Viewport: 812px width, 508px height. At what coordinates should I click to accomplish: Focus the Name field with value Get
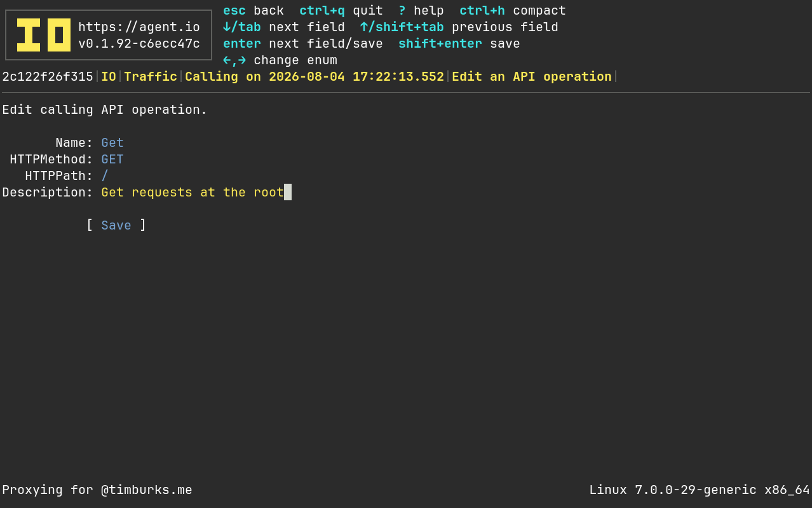(112, 143)
